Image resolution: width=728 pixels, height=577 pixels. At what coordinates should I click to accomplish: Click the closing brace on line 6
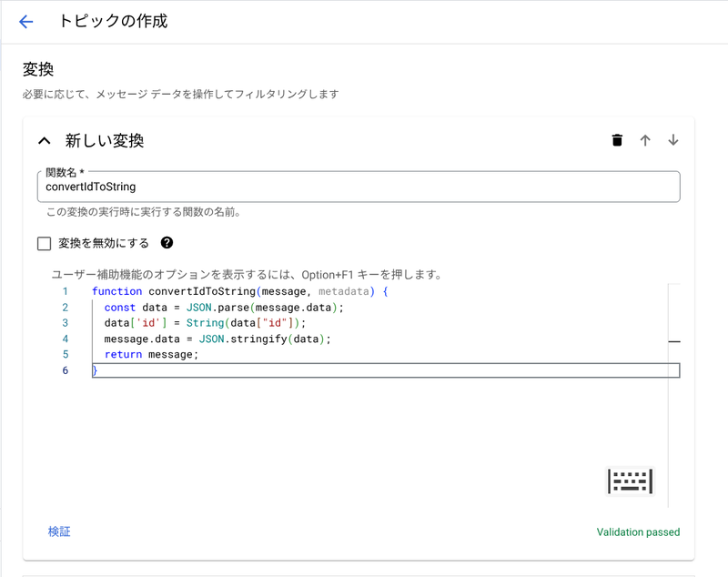click(96, 370)
